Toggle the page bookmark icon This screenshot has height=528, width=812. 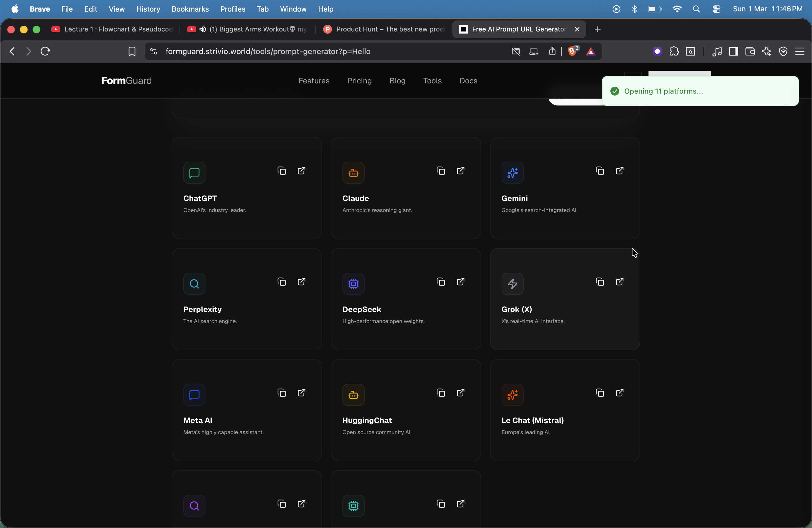[x=132, y=52]
